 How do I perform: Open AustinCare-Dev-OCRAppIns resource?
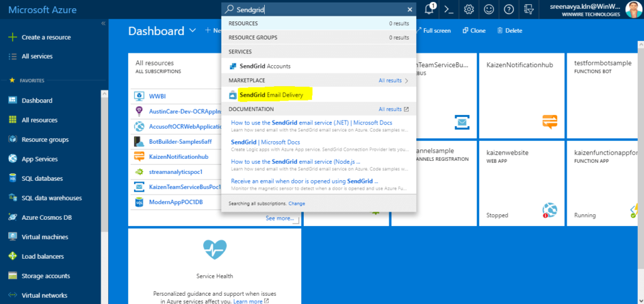[185, 112]
